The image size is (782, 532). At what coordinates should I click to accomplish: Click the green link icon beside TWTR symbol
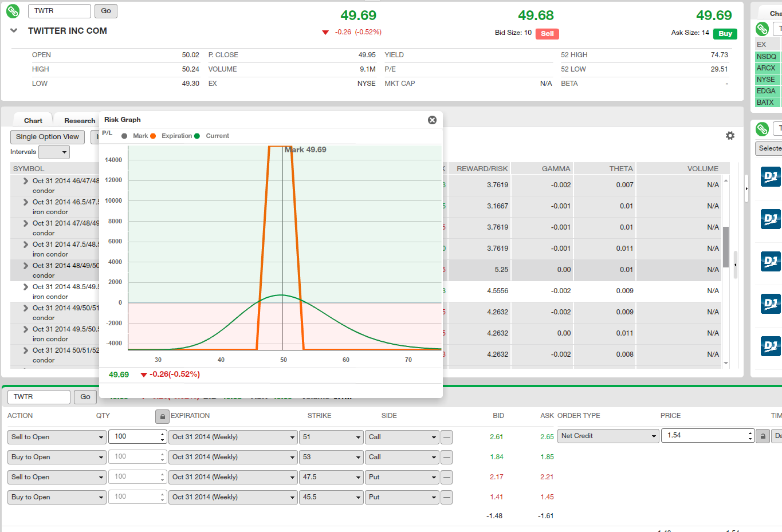click(13, 11)
